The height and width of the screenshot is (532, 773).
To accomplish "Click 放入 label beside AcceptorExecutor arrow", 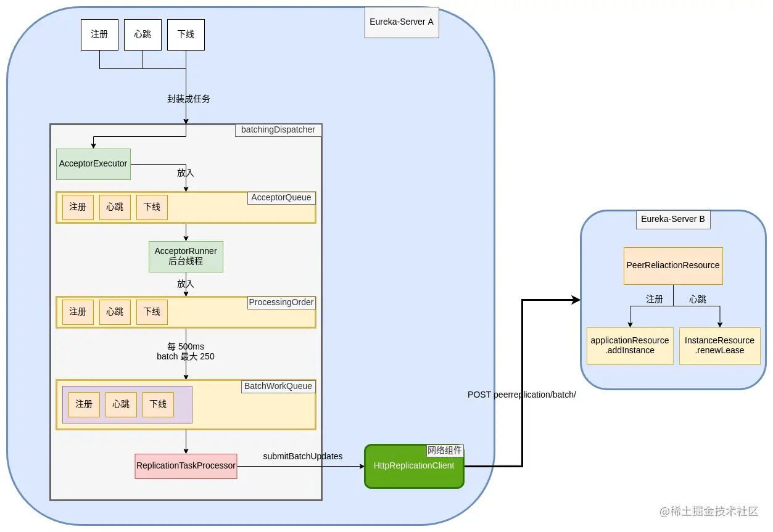I will coord(186,173).
